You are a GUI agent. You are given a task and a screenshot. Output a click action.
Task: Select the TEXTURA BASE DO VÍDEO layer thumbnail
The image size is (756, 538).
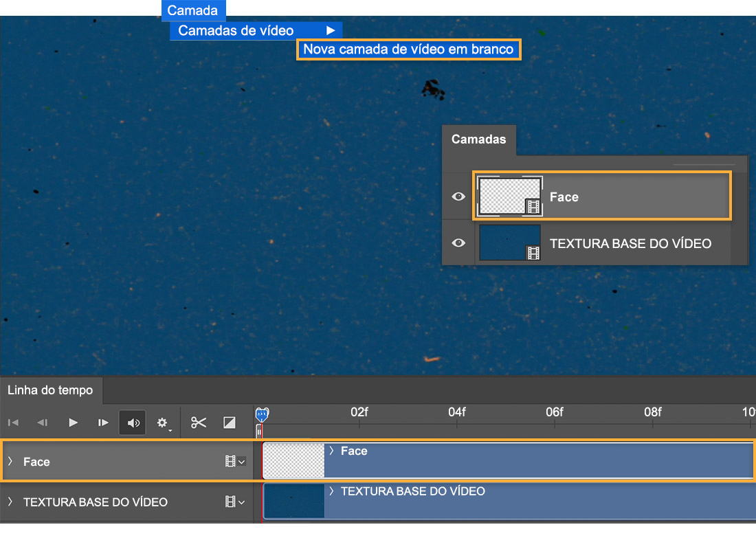[x=510, y=243]
